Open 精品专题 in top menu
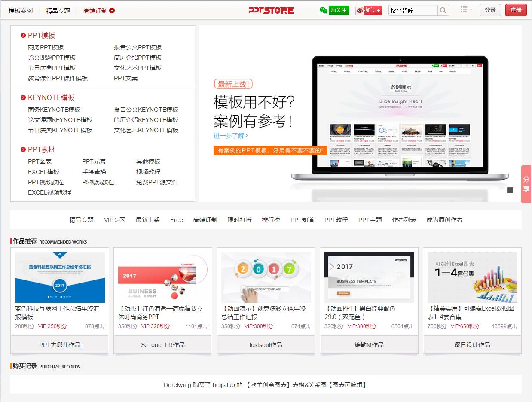 click(58, 11)
